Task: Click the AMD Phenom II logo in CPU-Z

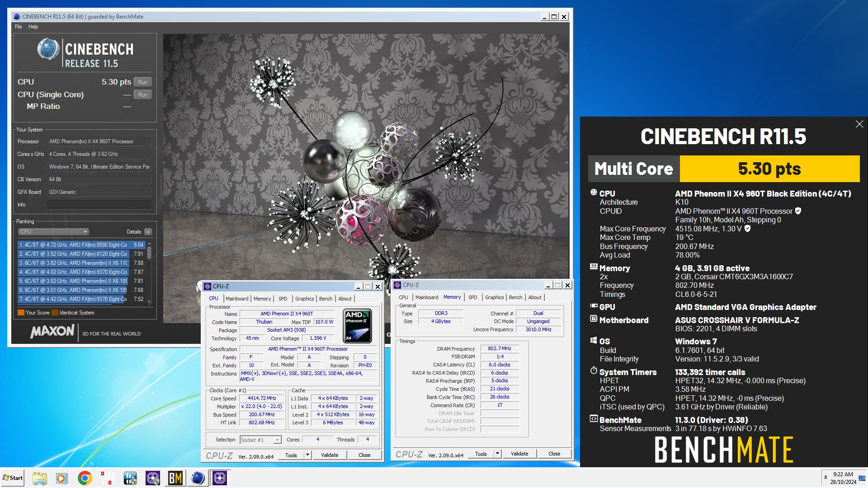Action: click(x=358, y=326)
